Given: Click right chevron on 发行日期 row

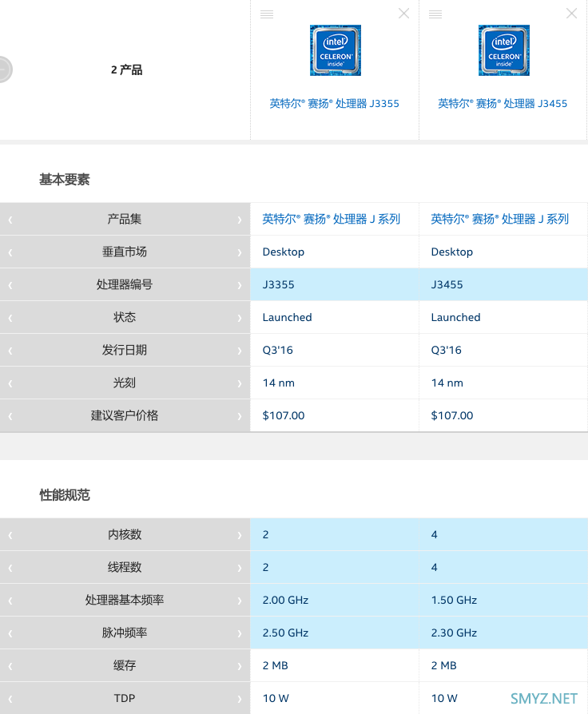Looking at the screenshot, I should [240, 351].
